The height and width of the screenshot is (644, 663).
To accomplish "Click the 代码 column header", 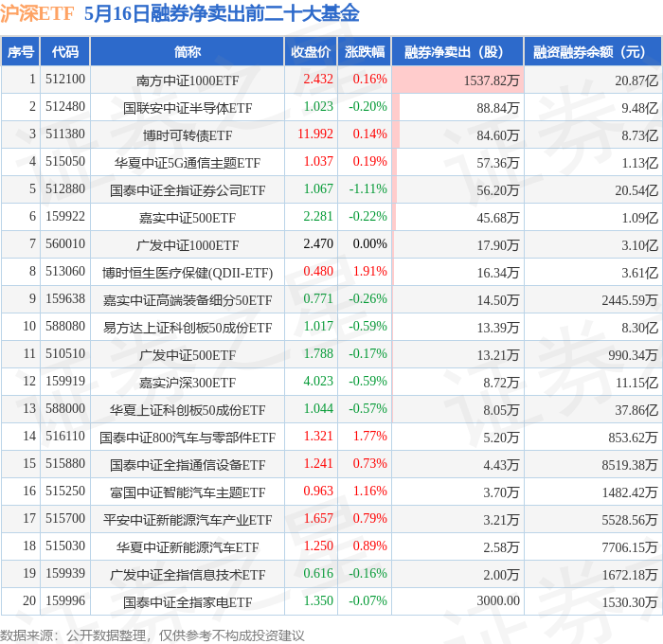I will click(65, 51).
